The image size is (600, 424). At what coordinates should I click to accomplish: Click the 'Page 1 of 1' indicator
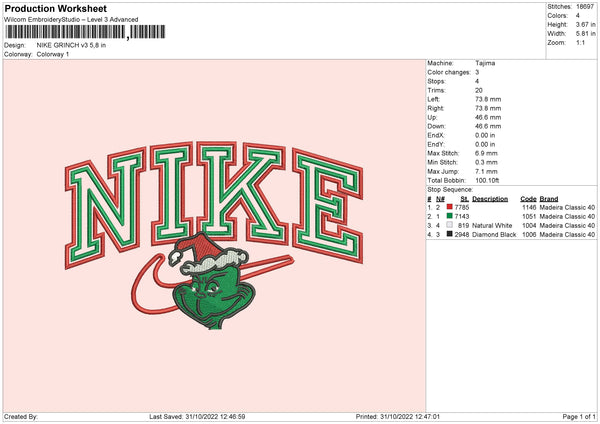[x=579, y=416]
